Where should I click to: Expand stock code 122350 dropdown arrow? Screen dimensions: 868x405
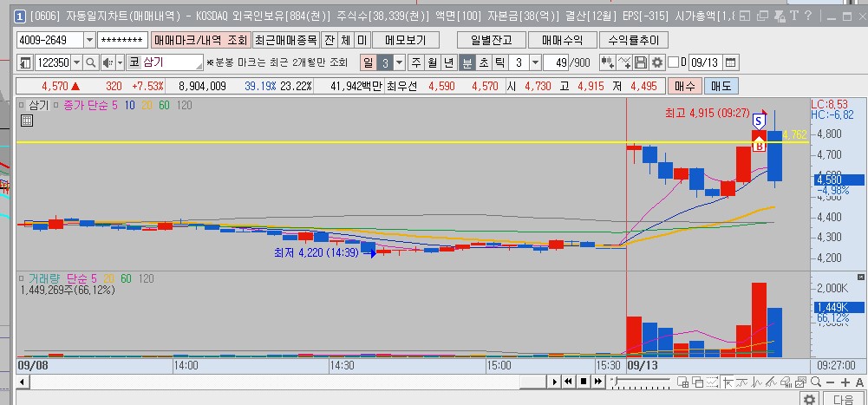pos(77,62)
